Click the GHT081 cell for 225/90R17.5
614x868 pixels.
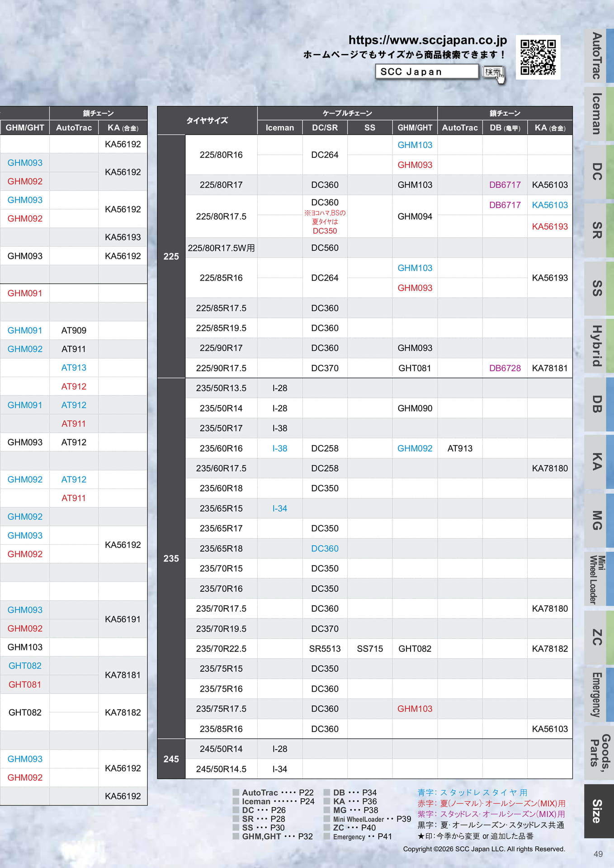[415, 368]
